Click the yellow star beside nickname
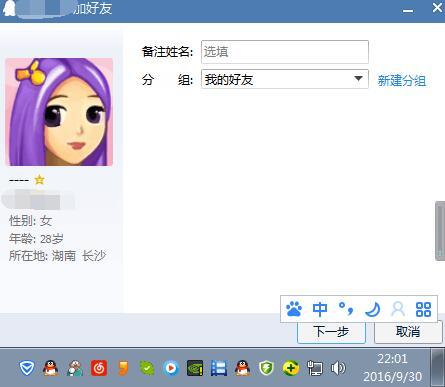This screenshot has width=445, height=387. pos(40,180)
